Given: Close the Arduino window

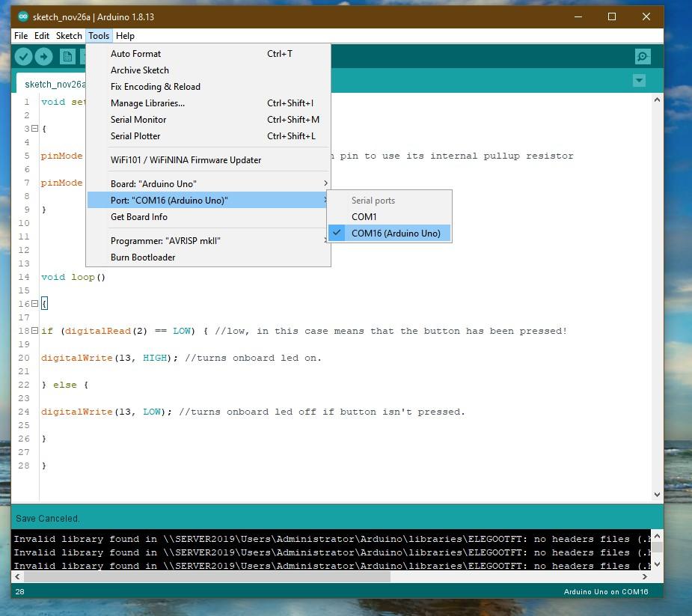Looking at the screenshot, I should [646, 16].
